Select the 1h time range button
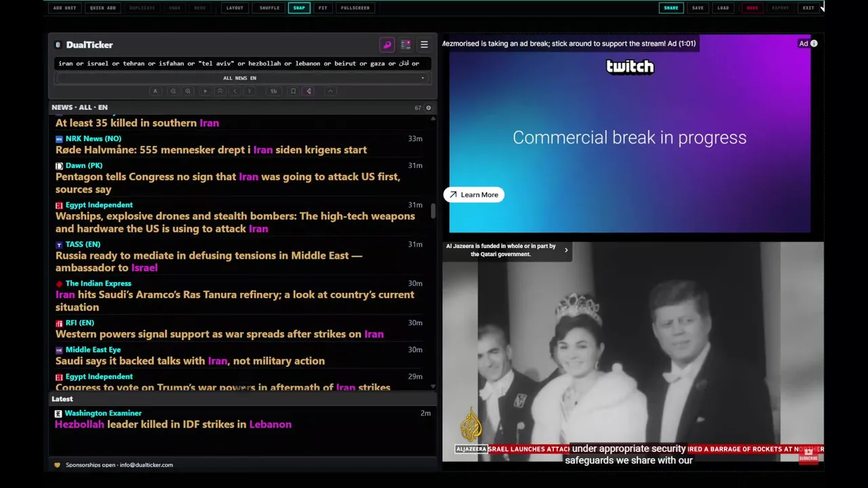Image resolution: width=868 pixels, height=488 pixels. (273, 91)
